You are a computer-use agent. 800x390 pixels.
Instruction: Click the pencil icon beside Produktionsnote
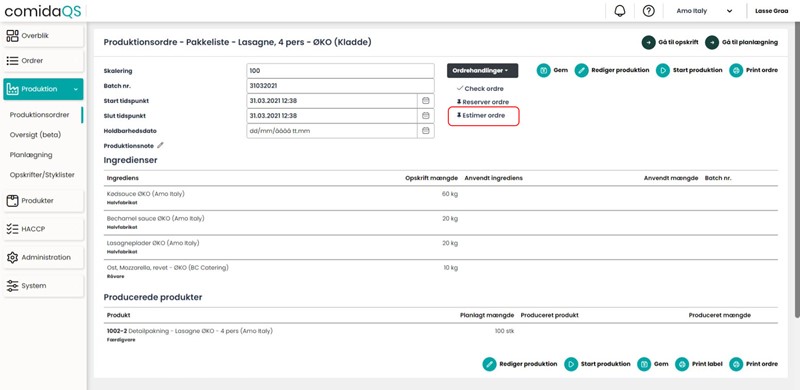160,145
